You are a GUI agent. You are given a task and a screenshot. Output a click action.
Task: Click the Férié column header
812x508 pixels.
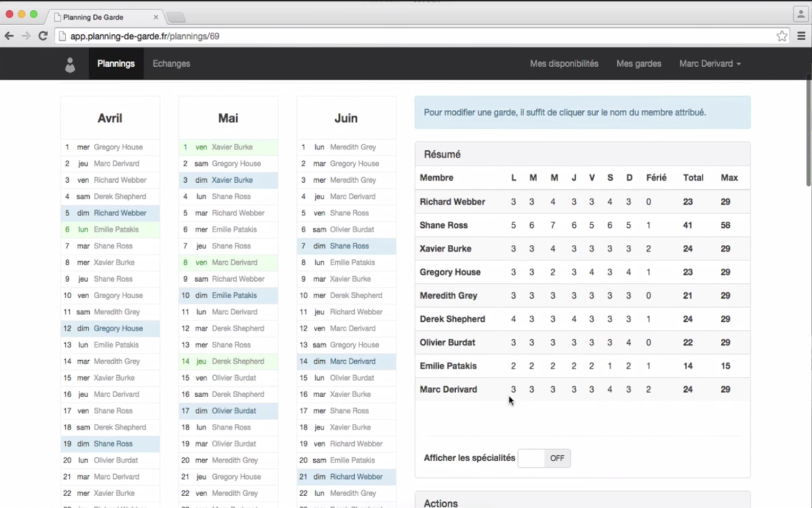[656, 178]
